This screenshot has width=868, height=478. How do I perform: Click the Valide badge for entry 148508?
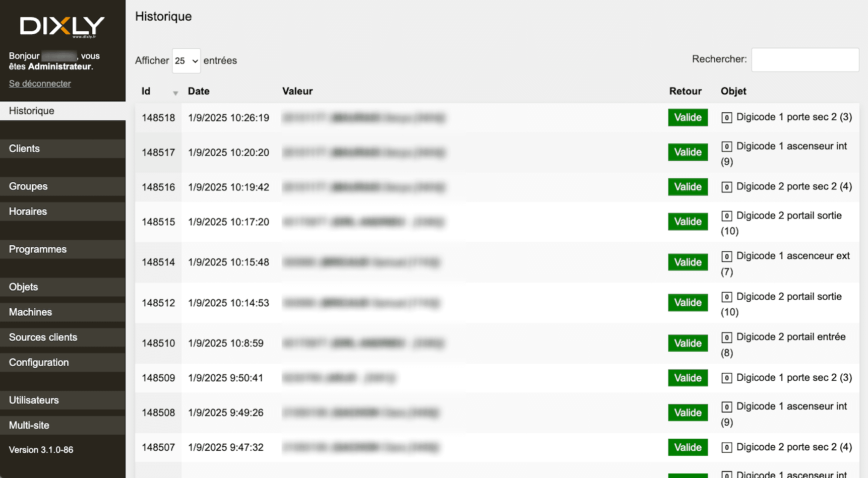pos(688,413)
